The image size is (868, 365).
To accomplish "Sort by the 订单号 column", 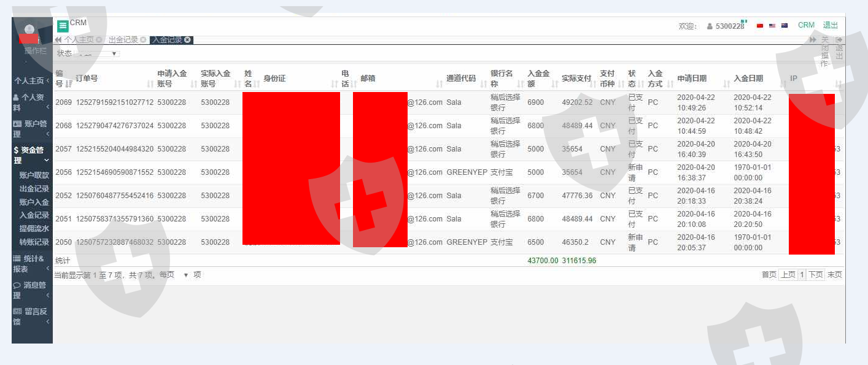I will click(x=150, y=84).
